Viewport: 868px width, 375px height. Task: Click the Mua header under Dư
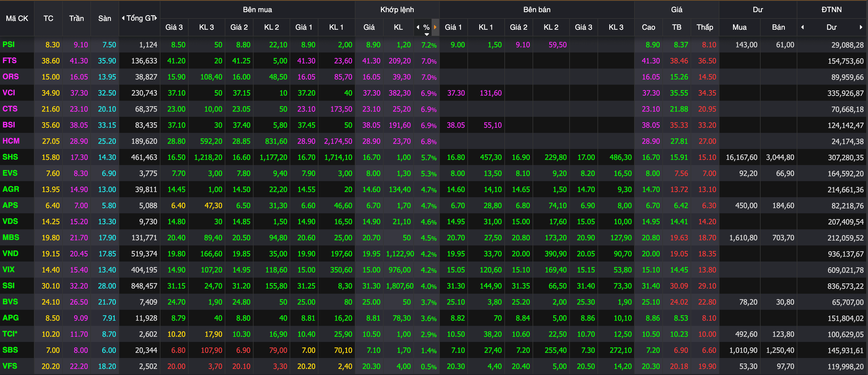(x=740, y=27)
